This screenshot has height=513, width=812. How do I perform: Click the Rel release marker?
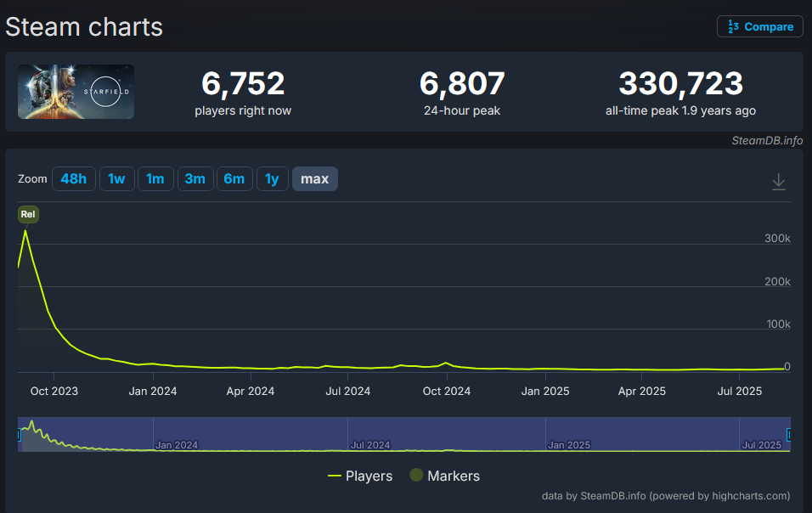tap(28, 214)
